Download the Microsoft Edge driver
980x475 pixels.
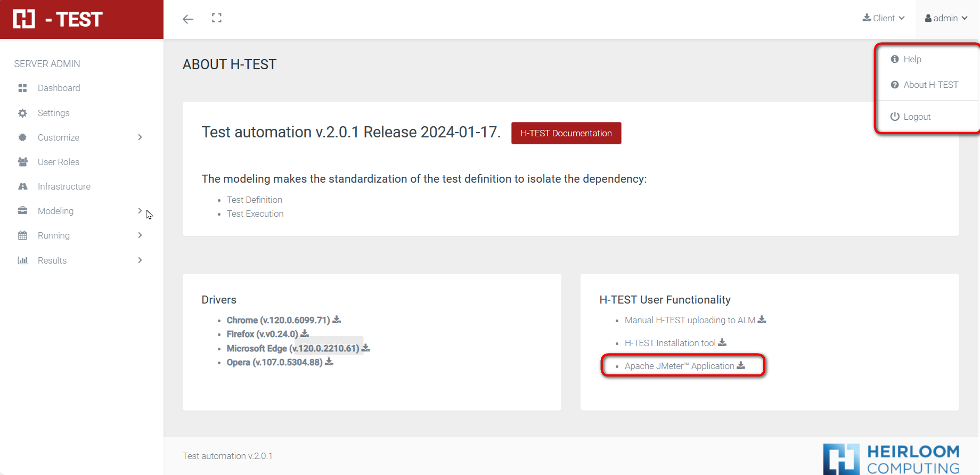point(365,348)
